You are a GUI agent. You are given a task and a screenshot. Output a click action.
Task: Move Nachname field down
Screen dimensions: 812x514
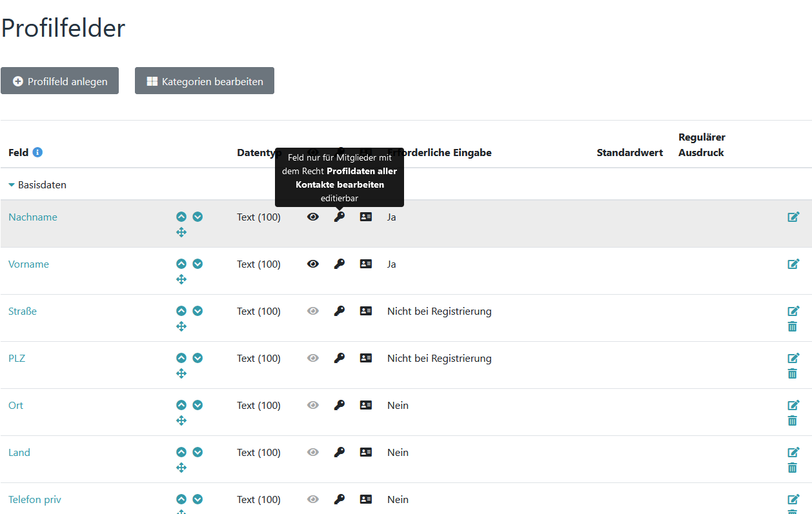click(198, 217)
